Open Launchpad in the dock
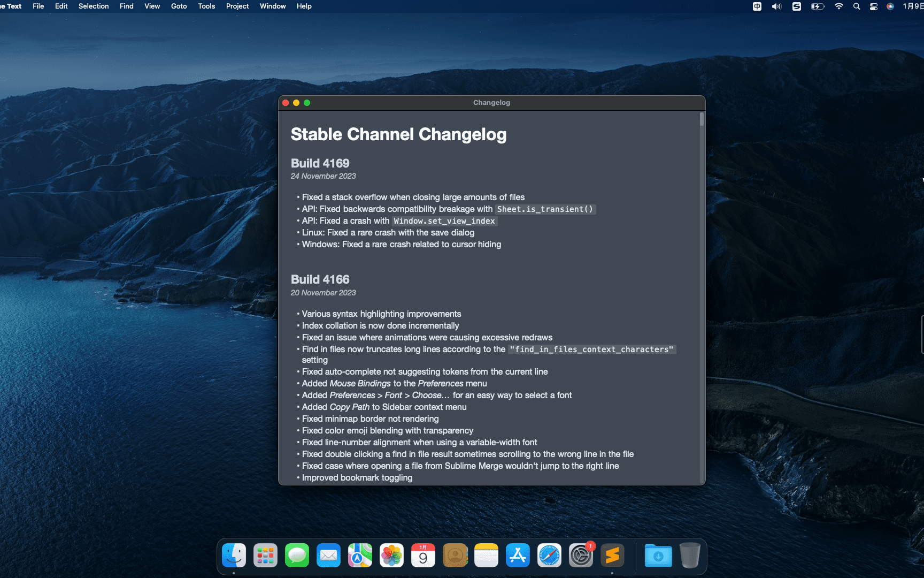 point(265,556)
